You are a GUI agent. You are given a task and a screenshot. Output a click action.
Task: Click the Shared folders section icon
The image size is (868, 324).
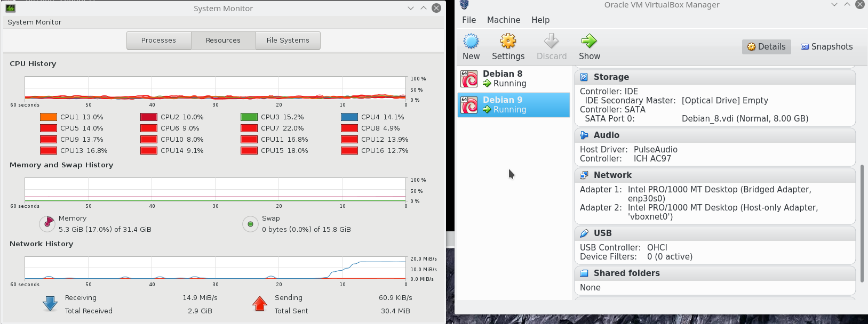tap(584, 273)
